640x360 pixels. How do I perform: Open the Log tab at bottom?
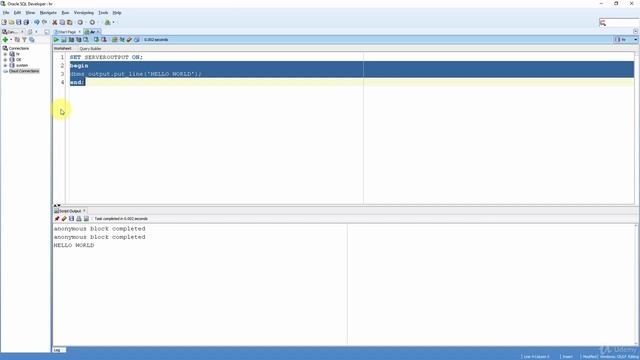[57, 350]
